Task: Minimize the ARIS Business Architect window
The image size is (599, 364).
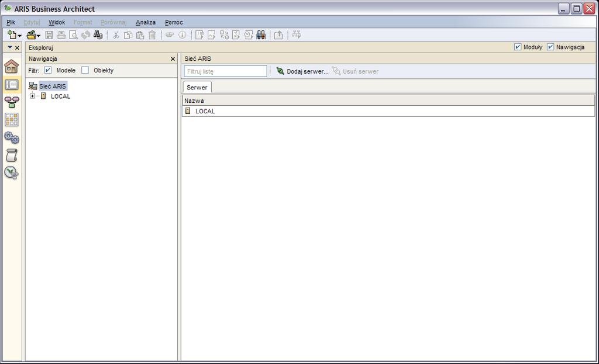Action: 563,9
